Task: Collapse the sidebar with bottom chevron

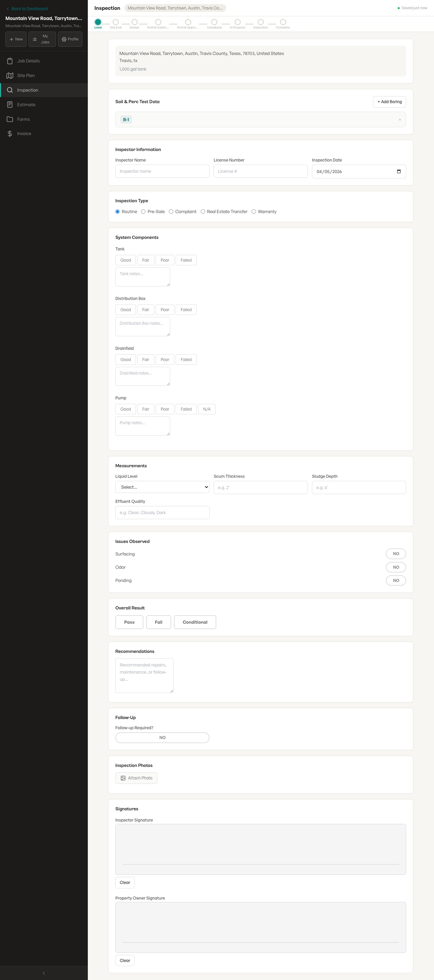Action: point(44,973)
